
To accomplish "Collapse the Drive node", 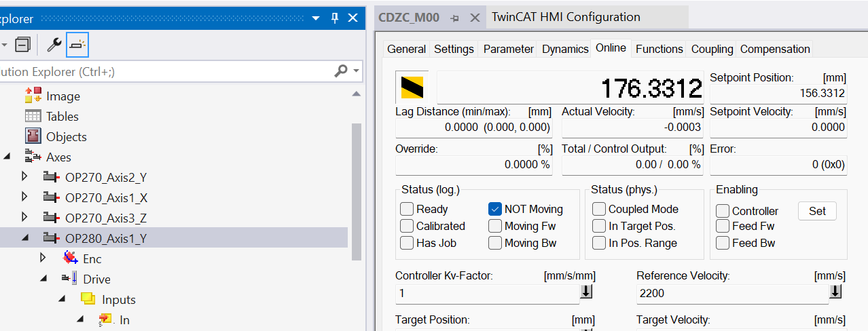I will click(x=43, y=279).
